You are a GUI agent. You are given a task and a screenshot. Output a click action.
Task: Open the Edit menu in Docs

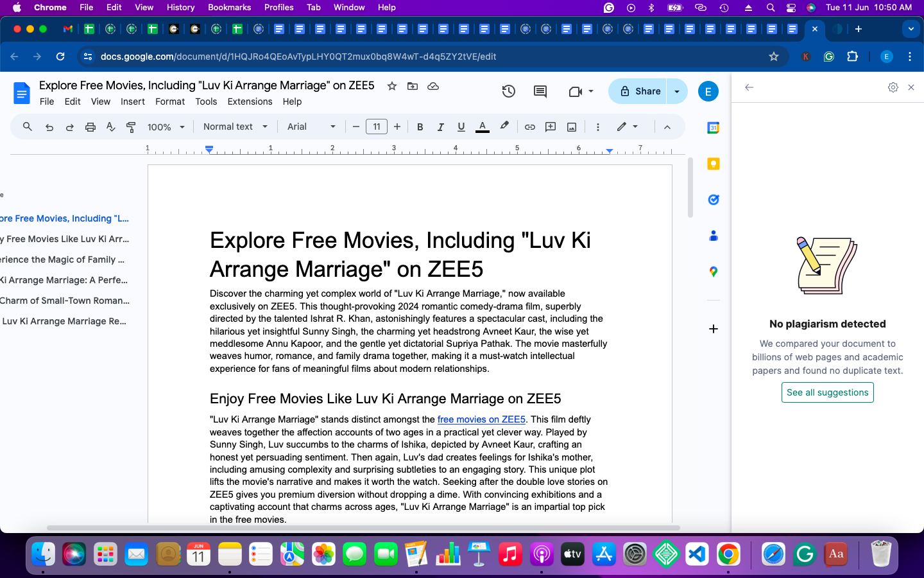click(x=73, y=101)
